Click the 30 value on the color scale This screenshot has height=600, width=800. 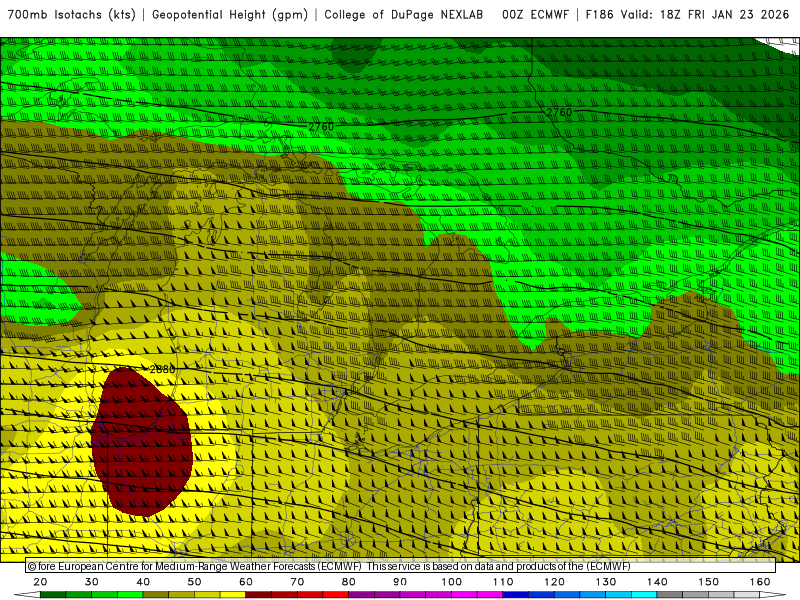[92, 582]
